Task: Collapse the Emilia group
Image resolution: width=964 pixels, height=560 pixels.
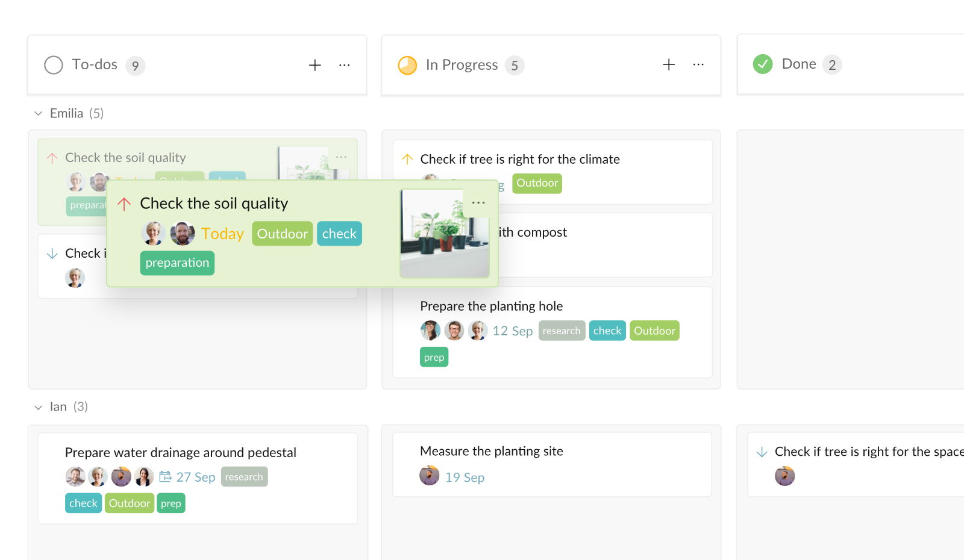Action: coord(39,113)
